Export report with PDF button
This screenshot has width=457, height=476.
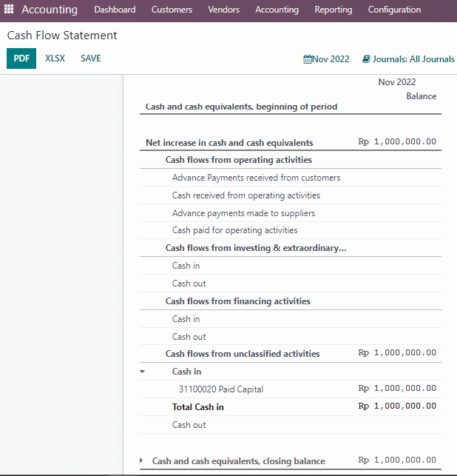[21, 58]
